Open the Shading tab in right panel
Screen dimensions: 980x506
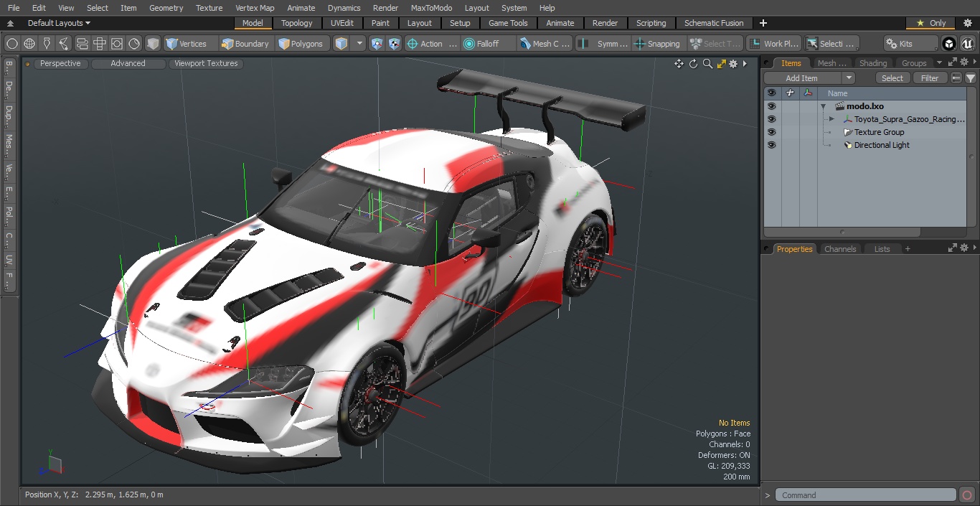872,63
